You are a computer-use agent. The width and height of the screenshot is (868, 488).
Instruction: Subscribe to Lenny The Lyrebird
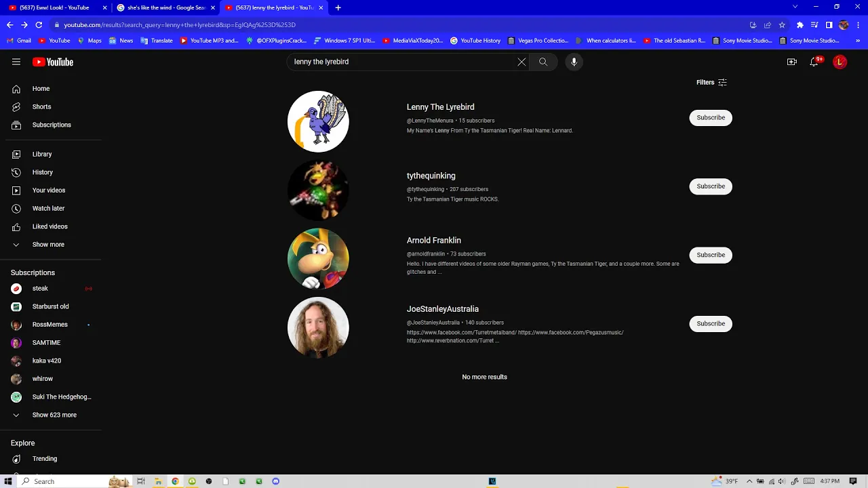point(711,118)
